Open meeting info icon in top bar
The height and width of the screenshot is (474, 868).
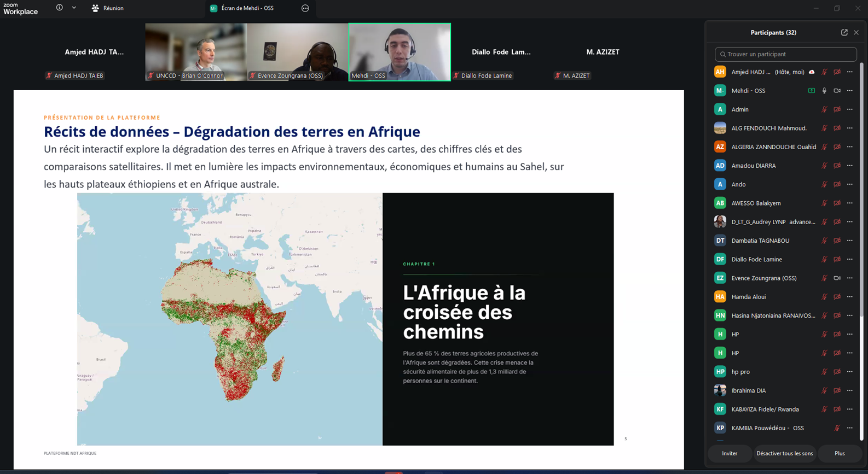coord(59,8)
